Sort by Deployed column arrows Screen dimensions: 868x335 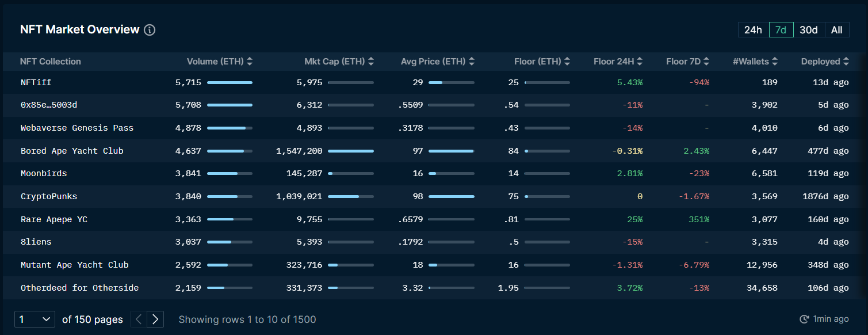click(x=846, y=62)
